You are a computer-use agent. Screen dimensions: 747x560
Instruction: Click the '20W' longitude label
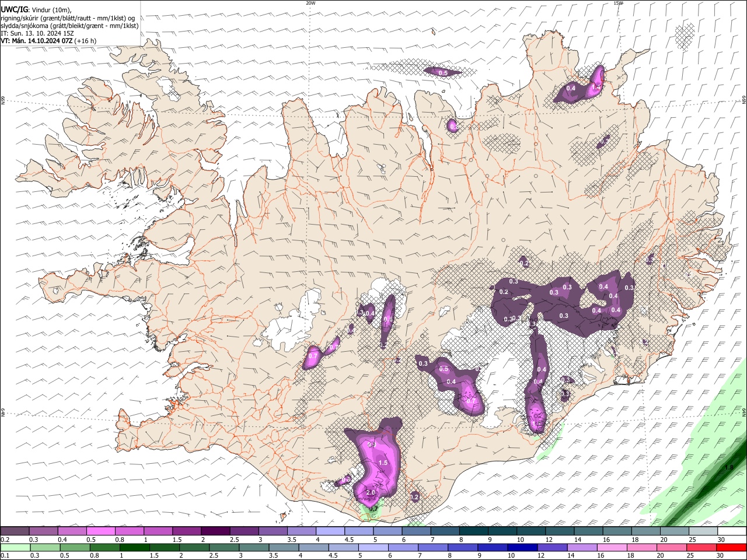[310, 3]
